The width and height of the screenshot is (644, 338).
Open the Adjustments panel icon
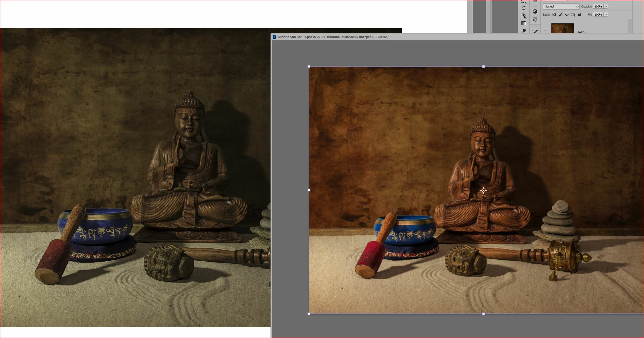[x=535, y=12]
